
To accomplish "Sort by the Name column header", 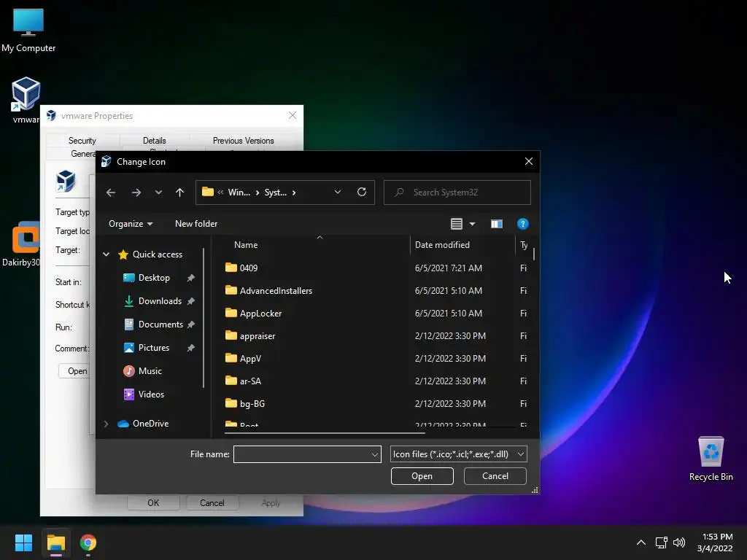I will coord(246,245).
